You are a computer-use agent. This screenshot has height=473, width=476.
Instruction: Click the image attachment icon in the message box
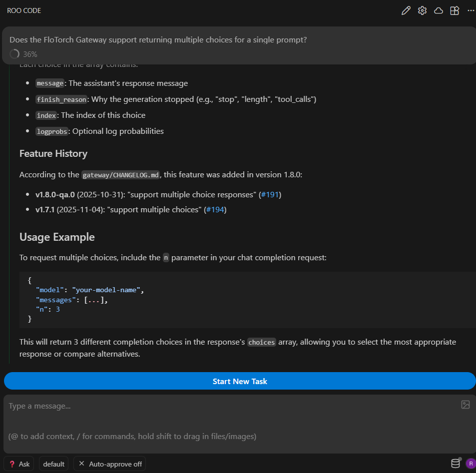click(x=466, y=405)
